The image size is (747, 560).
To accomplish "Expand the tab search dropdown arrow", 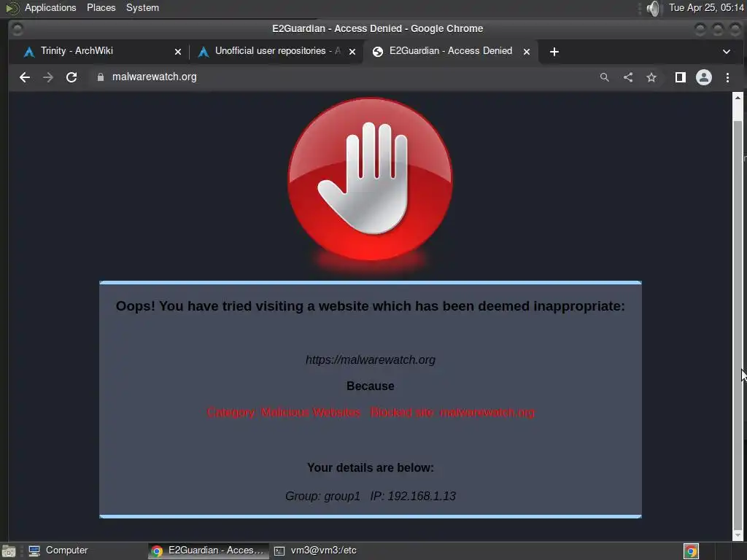I will pos(727,52).
